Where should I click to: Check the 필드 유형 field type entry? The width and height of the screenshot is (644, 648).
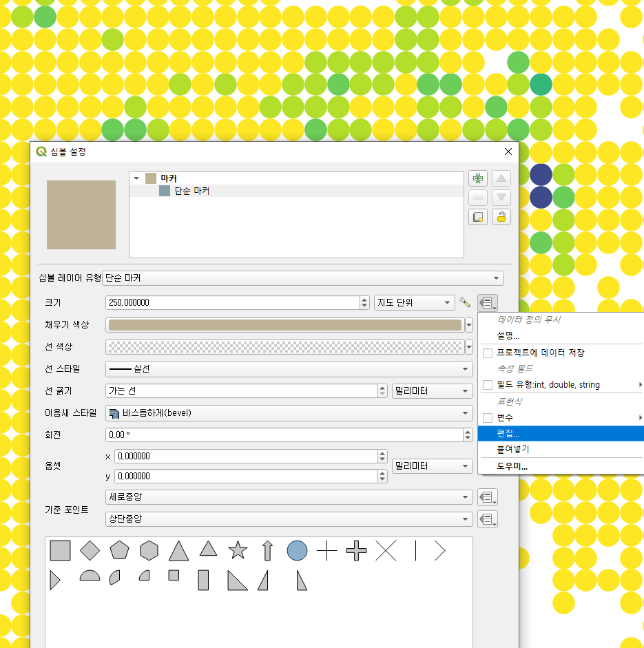click(x=488, y=385)
